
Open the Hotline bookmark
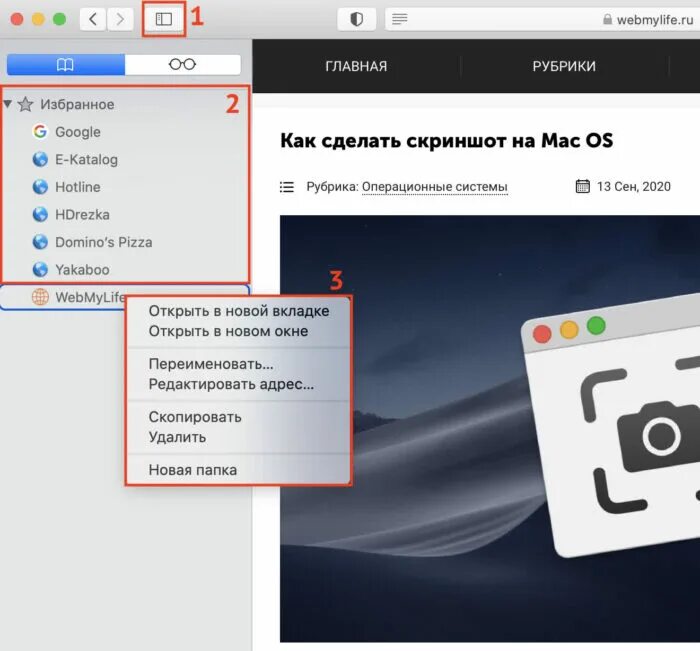point(78,187)
